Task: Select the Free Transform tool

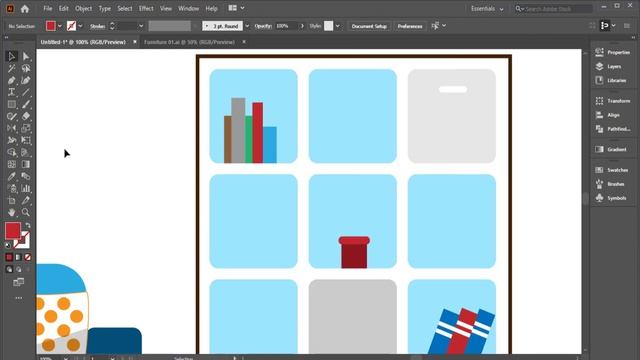Action: pyautogui.click(x=26, y=140)
